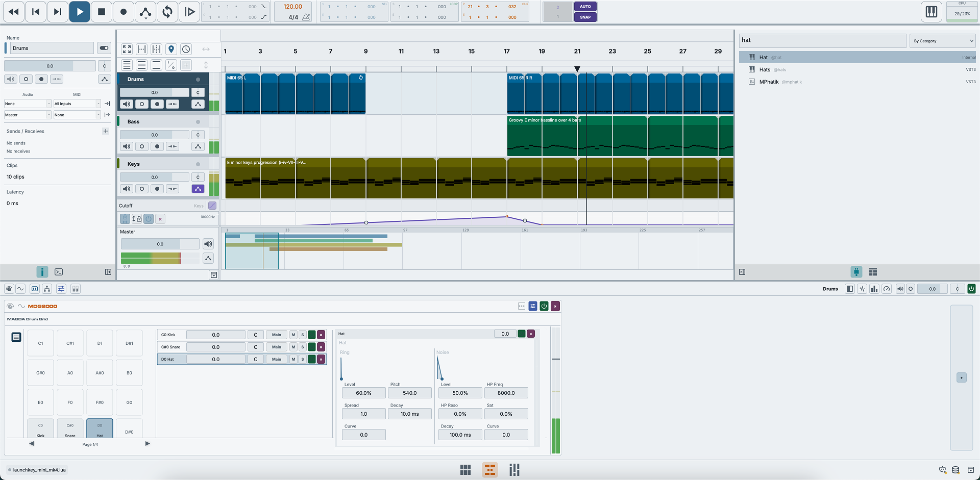The width and height of the screenshot is (980, 480).
Task: Toggle the switch beside the track name
Action: [x=104, y=48]
